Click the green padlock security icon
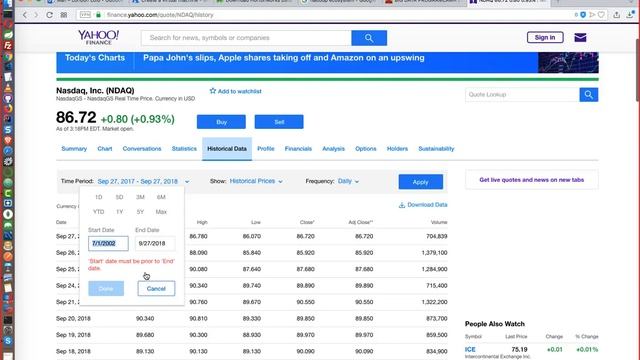 pyautogui.click(x=98, y=15)
